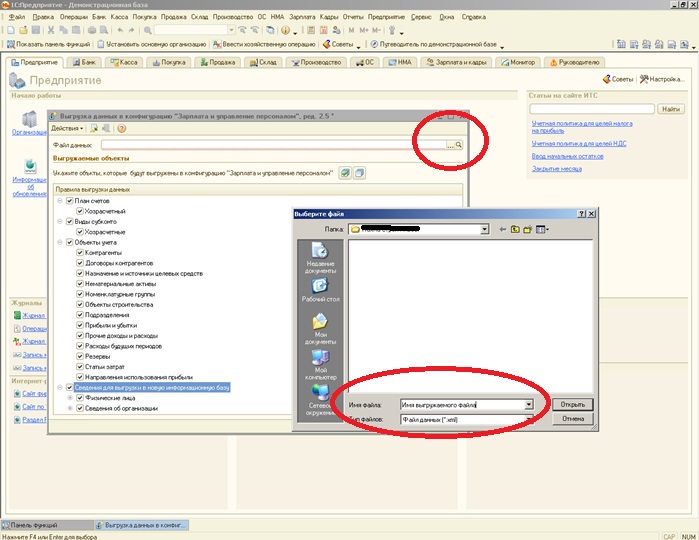Collapse the Объекты учета tree node
The width and height of the screenshot is (699, 540).
[x=60, y=242]
